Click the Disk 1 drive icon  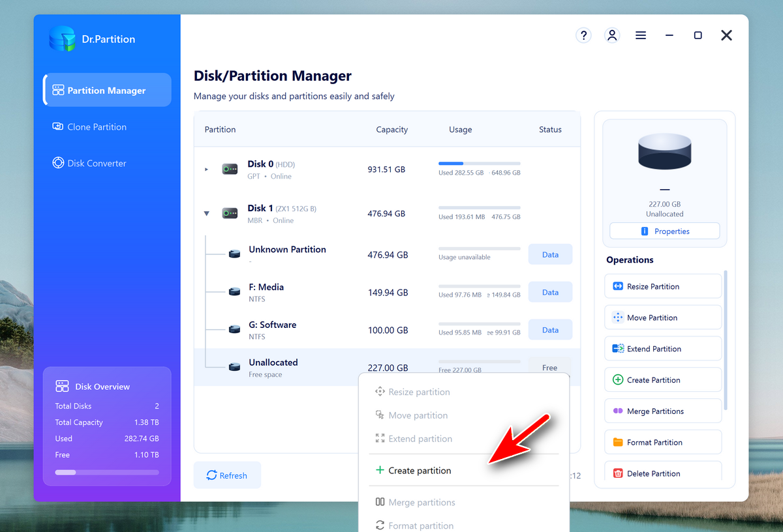(x=230, y=213)
